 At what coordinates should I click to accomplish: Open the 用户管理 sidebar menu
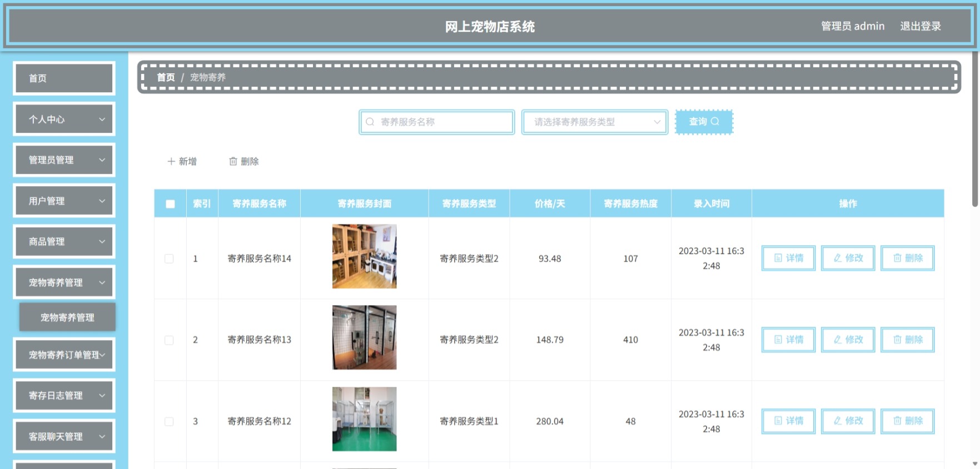(64, 201)
